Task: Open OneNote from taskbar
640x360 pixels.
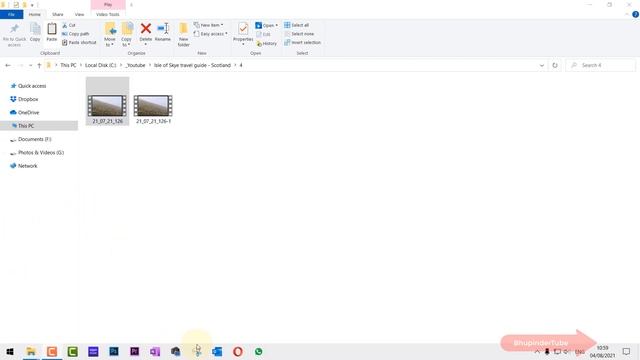Action: click(155, 351)
